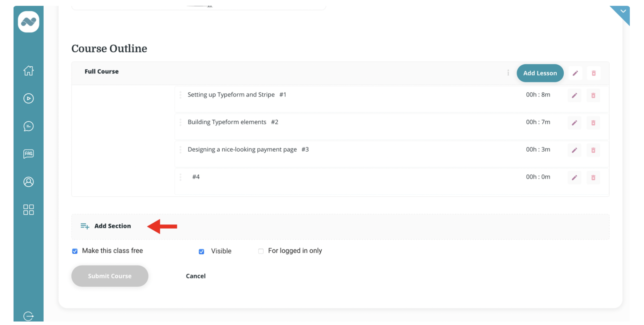Uncheck the Make this class free checkbox
The height and width of the screenshot is (325, 644).
click(75, 251)
